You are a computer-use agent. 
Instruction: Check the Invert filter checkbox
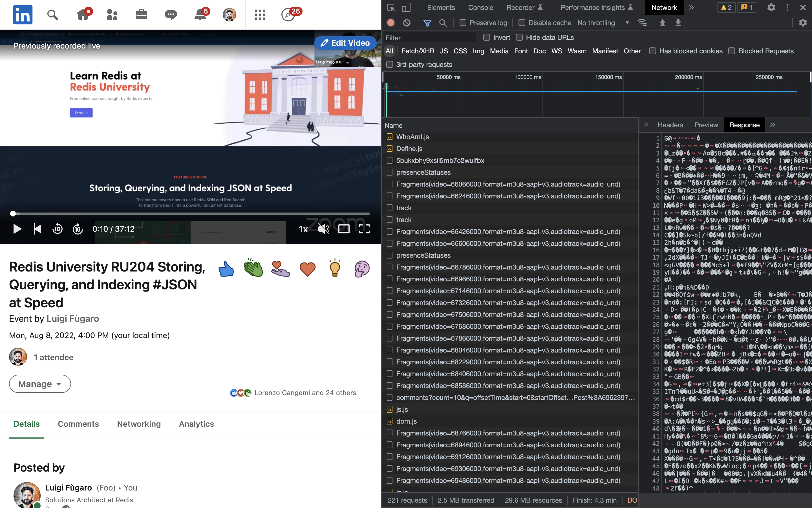(x=487, y=37)
